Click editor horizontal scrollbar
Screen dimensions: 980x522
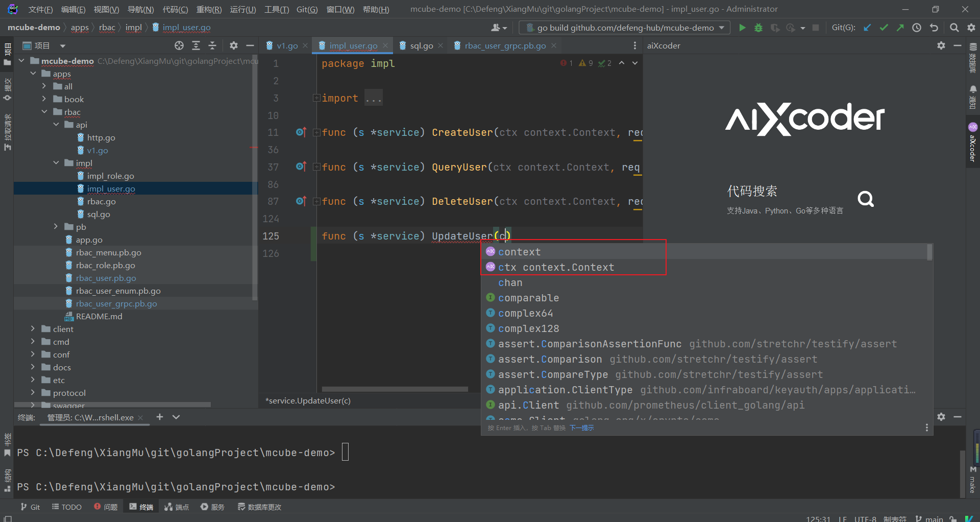coord(395,389)
